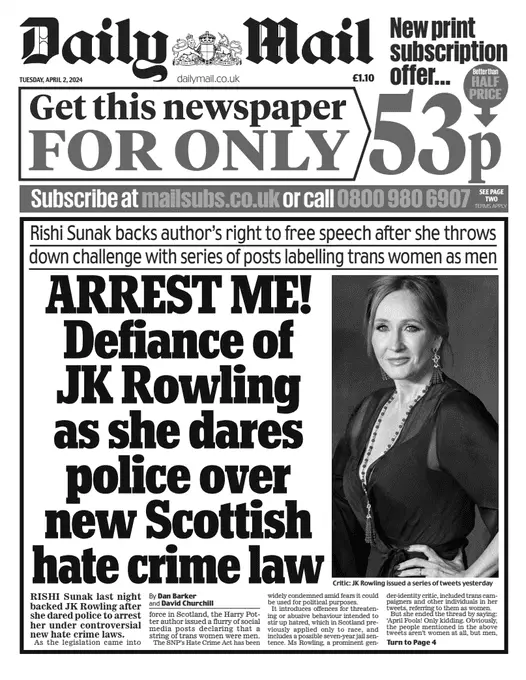Image resolution: width=526 pixels, height=680 pixels.
Task: Click the JK Rowling photograph
Action: [415, 425]
